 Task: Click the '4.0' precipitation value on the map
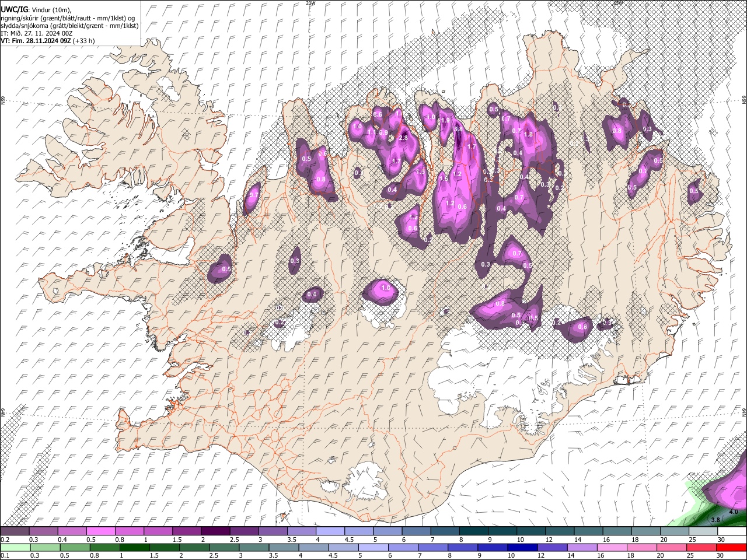[x=734, y=512]
